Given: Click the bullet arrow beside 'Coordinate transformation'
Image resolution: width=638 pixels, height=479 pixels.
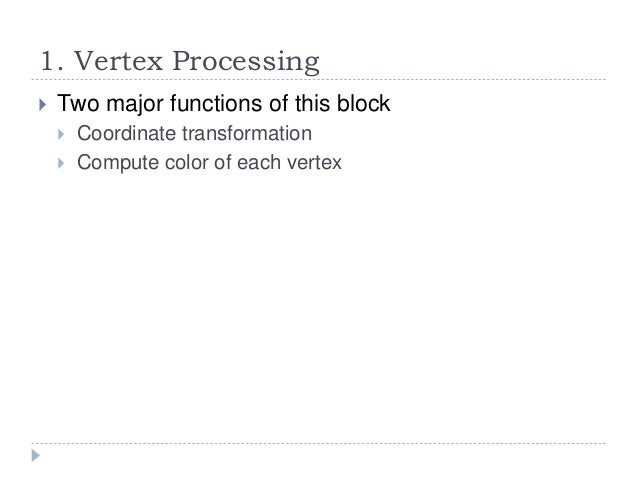Looking at the screenshot, I should tap(61, 134).
